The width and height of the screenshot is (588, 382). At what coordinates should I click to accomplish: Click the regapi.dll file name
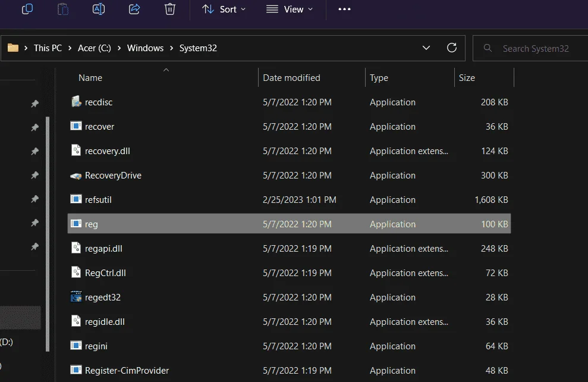click(x=103, y=248)
